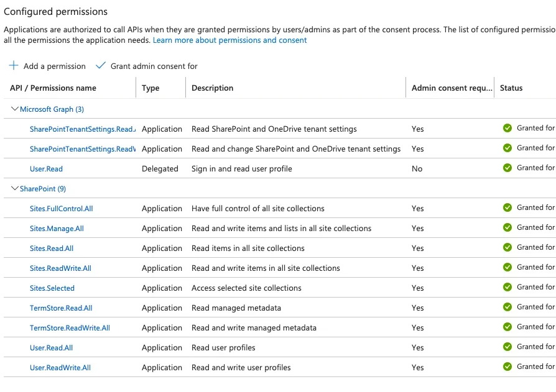Collapse the Microsoft Graph (3) group
The height and width of the screenshot is (392, 556).
[x=16, y=109]
